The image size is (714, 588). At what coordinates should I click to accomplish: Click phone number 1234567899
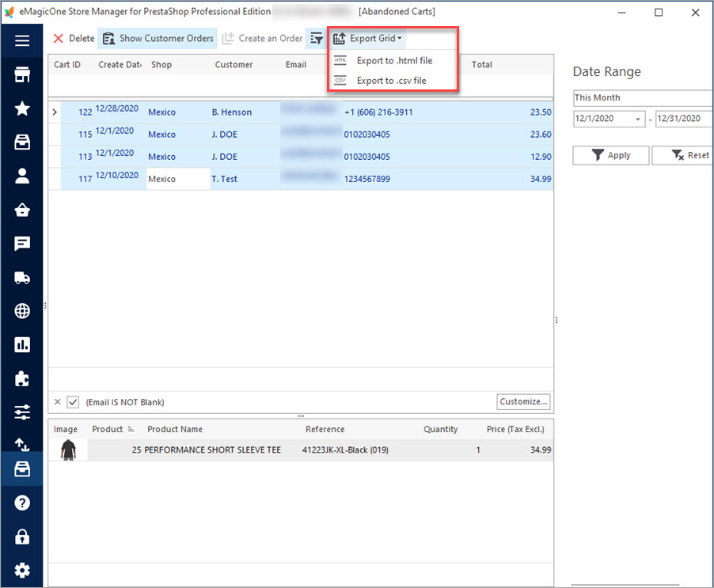[367, 179]
